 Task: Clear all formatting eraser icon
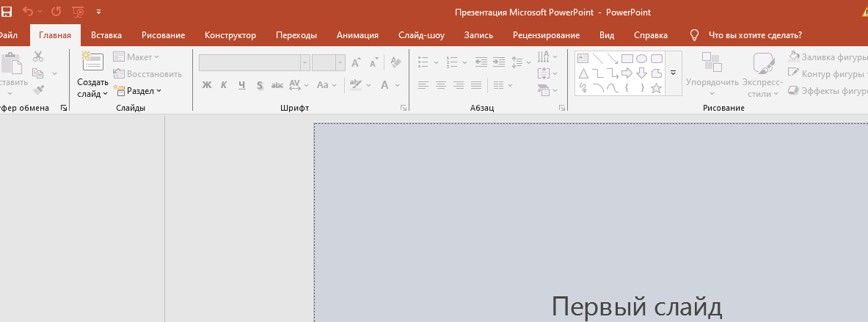(x=395, y=62)
